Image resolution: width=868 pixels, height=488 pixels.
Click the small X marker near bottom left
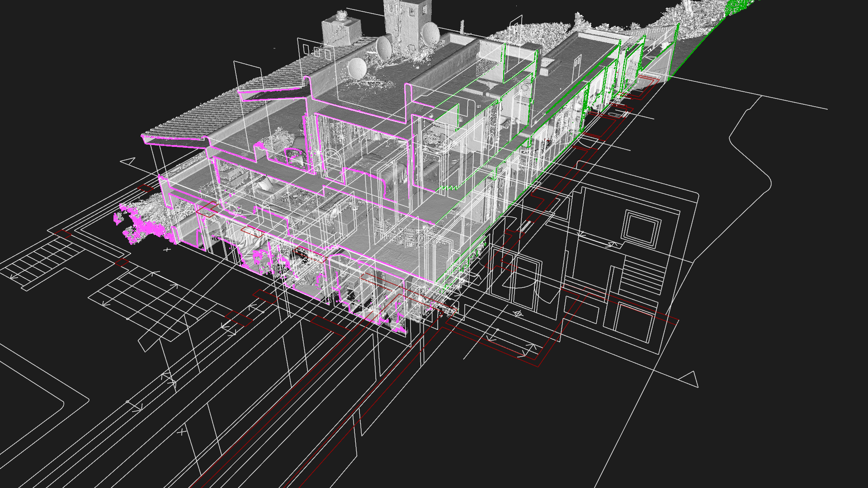(182, 432)
